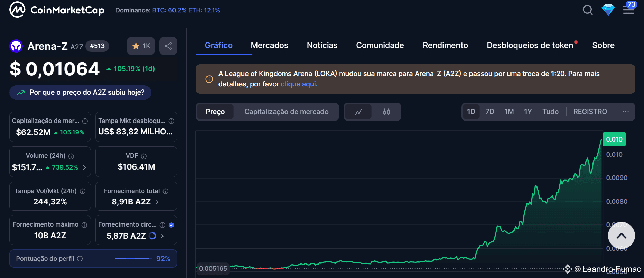Click info icon next to Pontuação do perfil
Image resolution: width=644 pixels, height=278 pixels.
(80, 259)
